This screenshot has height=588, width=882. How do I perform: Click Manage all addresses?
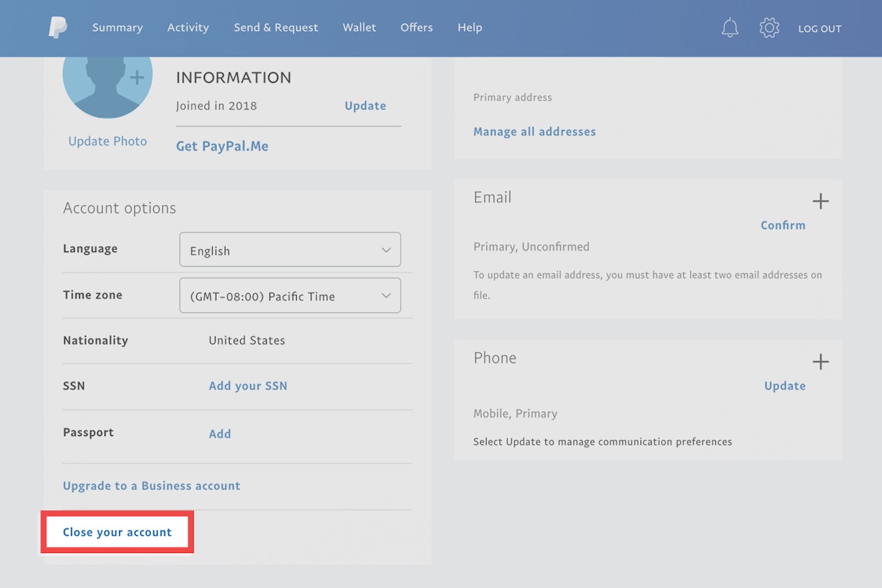click(534, 131)
